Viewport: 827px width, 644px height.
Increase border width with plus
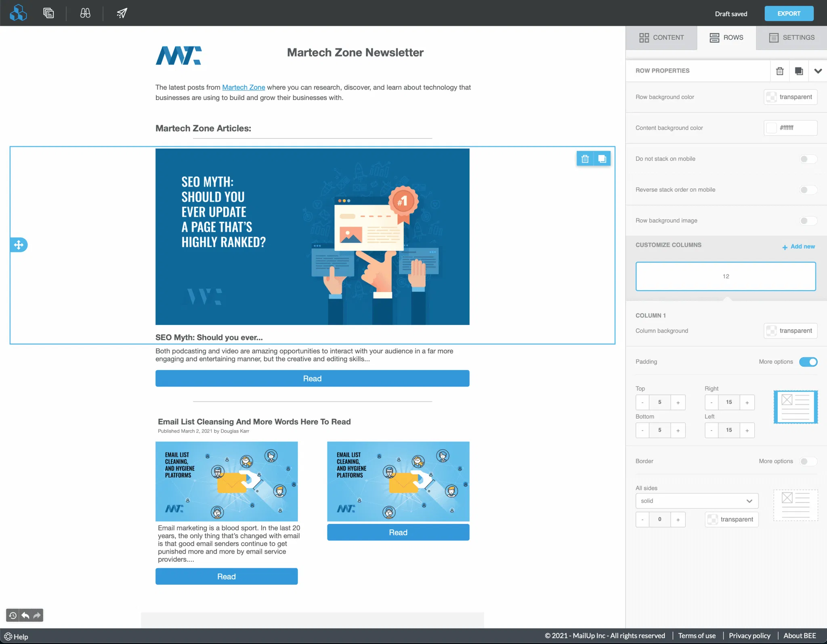click(678, 519)
